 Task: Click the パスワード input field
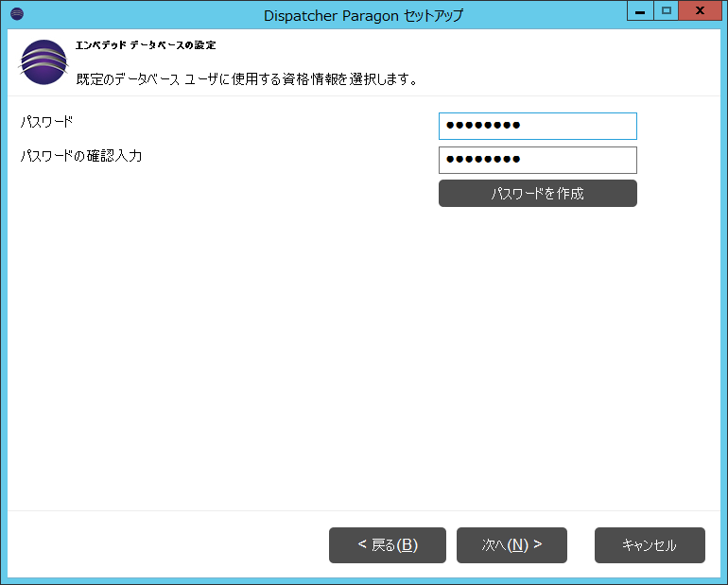(x=538, y=126)
